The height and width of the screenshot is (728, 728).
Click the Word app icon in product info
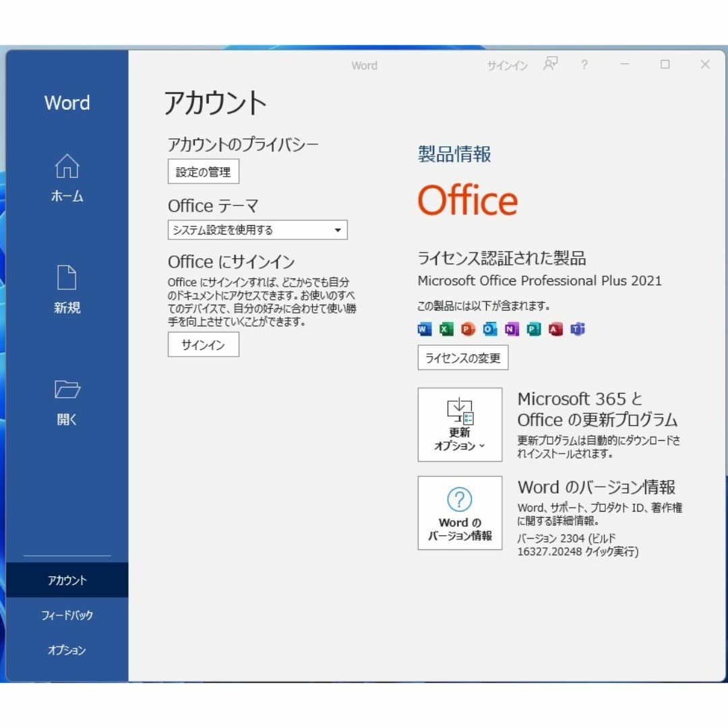pos(423,329)
